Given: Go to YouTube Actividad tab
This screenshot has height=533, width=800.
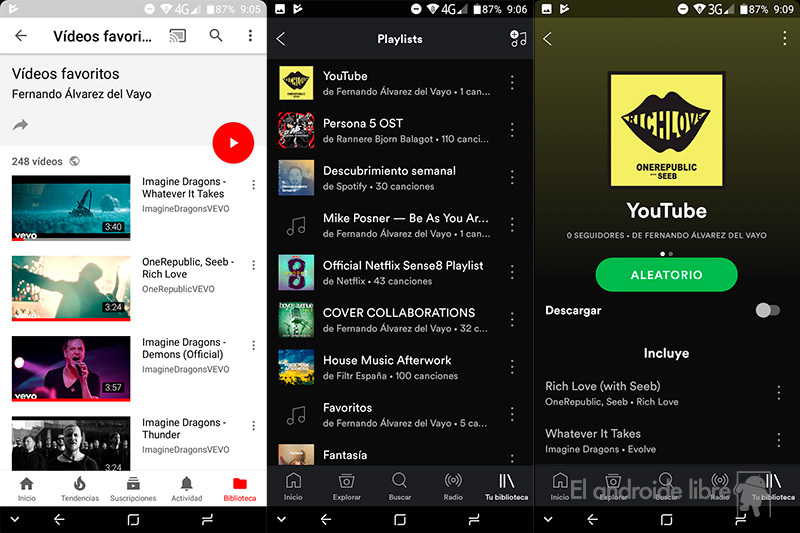Looking at the screenshot, I should point(187,489).
